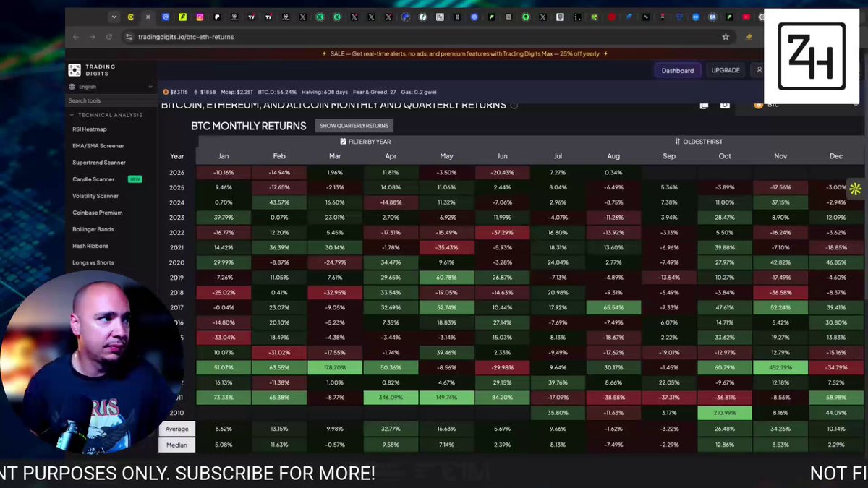The image size is (868, 488).
Task: Click the Dec column header
Action: tap(836, 156)
